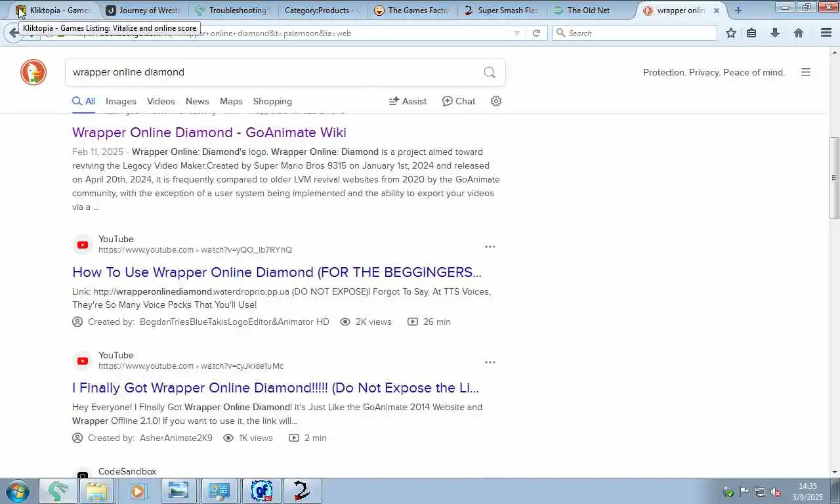The width and height of the screenshot is (840, 504).
Task: Click creator BogdanTriesBlueTakisLogoEditor&Animator HD
Action: tap(234, 322)
